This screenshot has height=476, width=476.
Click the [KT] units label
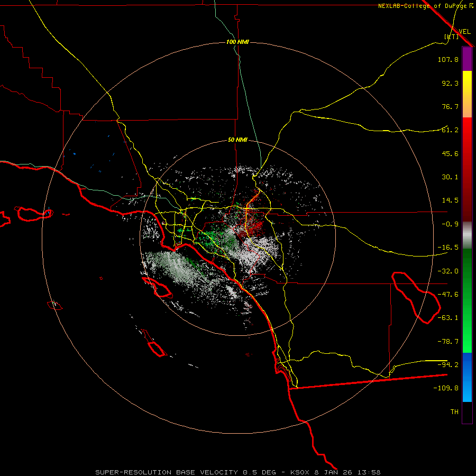pyautogui.click(x=452, y=36)
